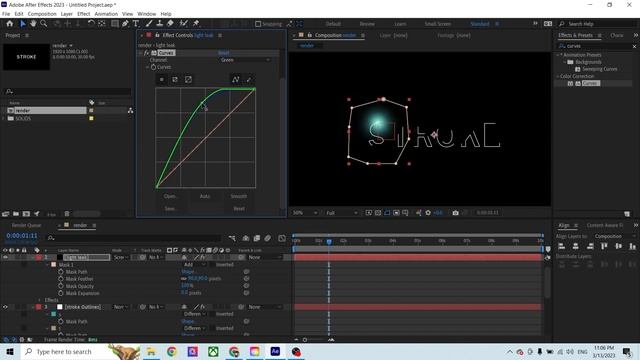Toggle stopwatch for Mask Opacity

61,286
